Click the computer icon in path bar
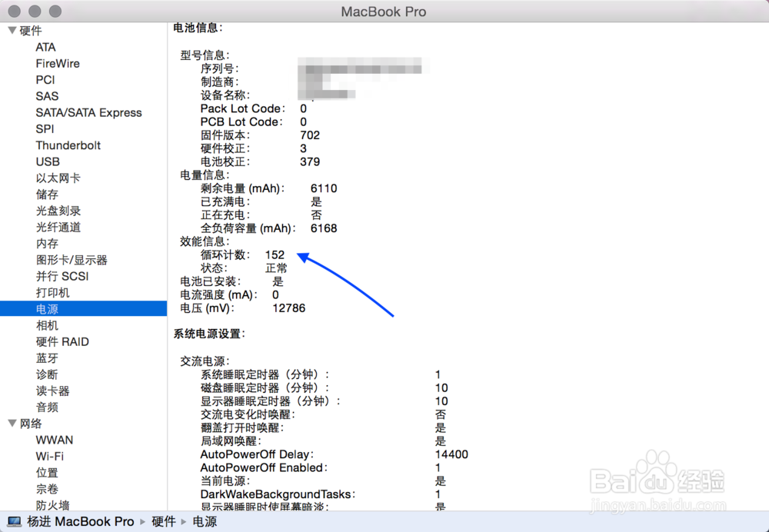The image size is (769, 532). [x=14, y=521]
